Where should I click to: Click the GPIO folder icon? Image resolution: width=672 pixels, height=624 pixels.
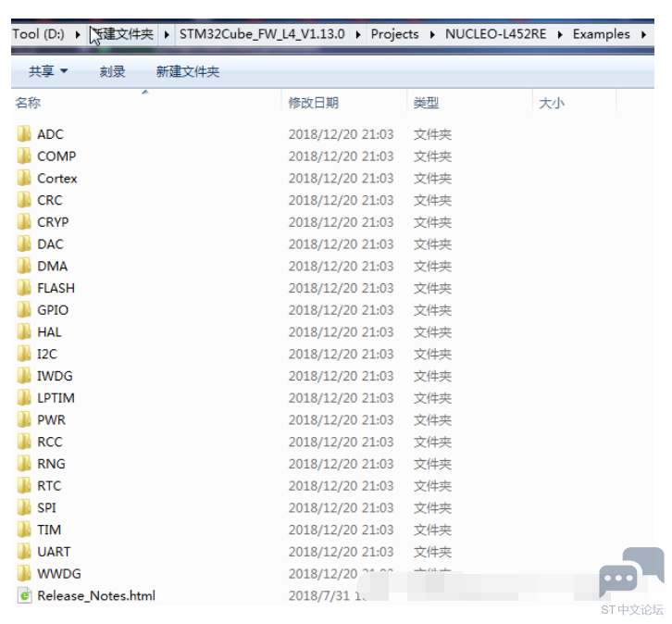point(24,309)
